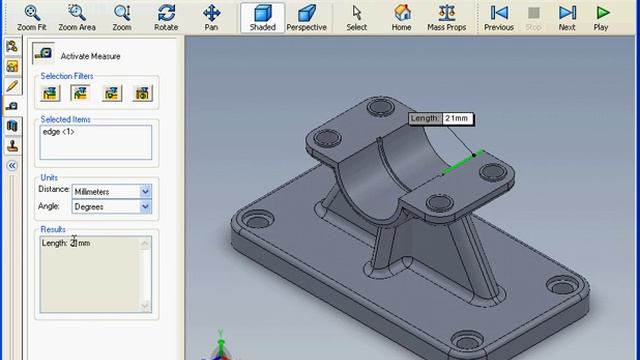Advance to Next view
Screen dimensions: 640x360
[567, 18]
